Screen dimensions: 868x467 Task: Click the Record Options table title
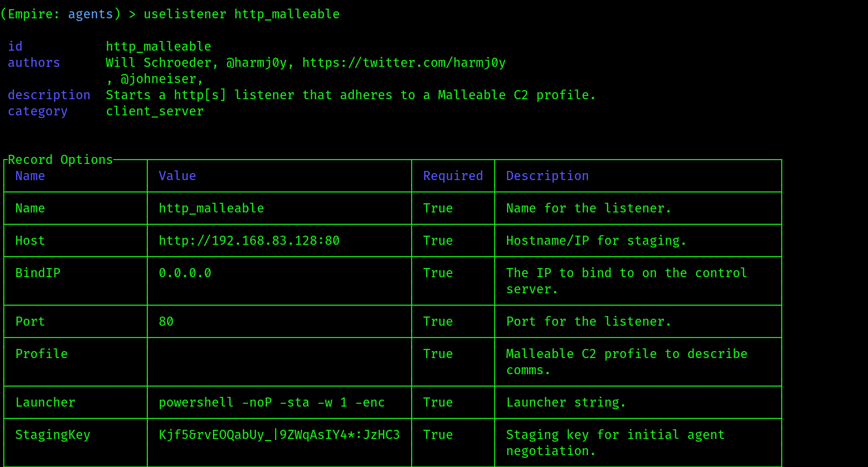click(60, 160)
